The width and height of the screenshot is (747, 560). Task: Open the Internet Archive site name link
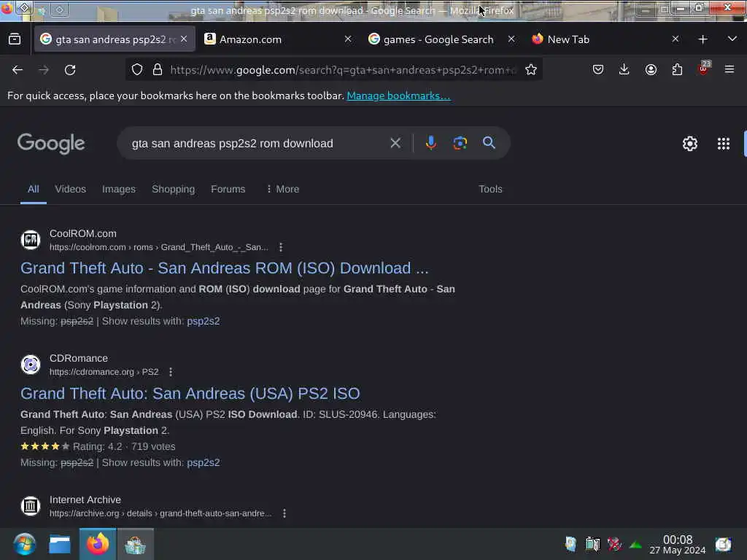coord(85,499)
